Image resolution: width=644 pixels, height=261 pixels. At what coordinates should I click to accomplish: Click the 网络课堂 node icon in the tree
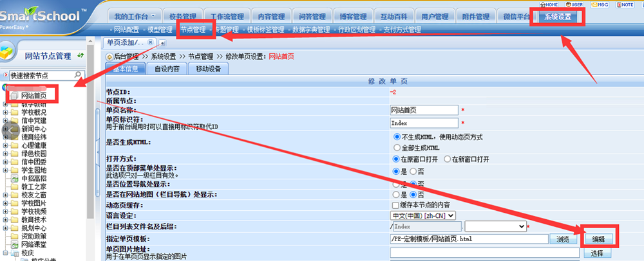click(15, 244)
